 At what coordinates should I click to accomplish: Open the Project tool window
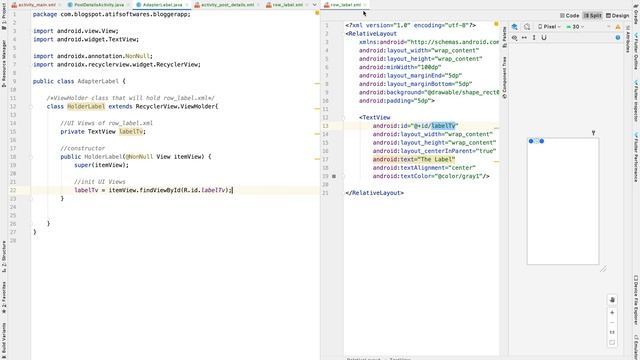click(x=4, y=16)
